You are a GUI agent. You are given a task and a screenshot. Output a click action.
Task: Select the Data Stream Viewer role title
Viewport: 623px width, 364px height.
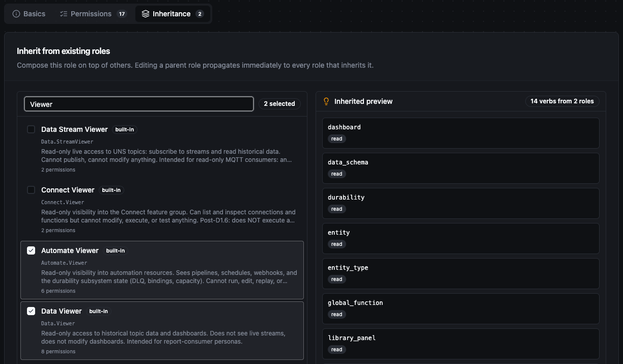point(74,129)
